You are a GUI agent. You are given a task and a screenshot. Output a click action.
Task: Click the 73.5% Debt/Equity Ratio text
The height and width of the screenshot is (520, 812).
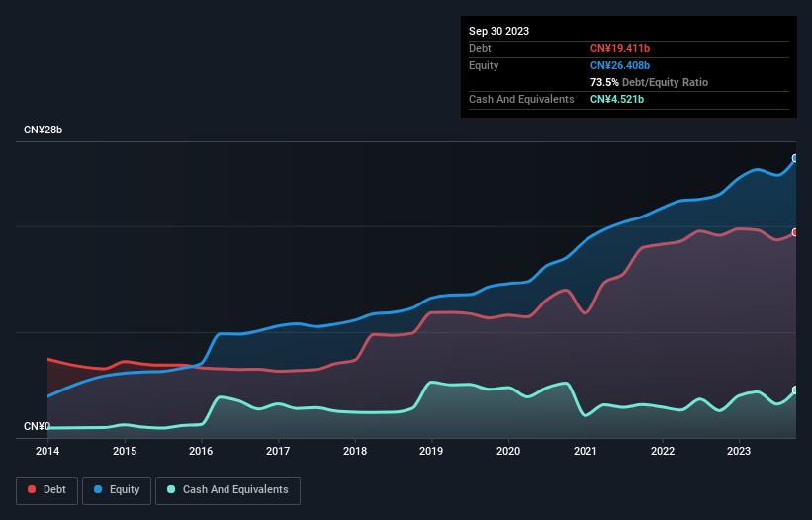point(649,82)
